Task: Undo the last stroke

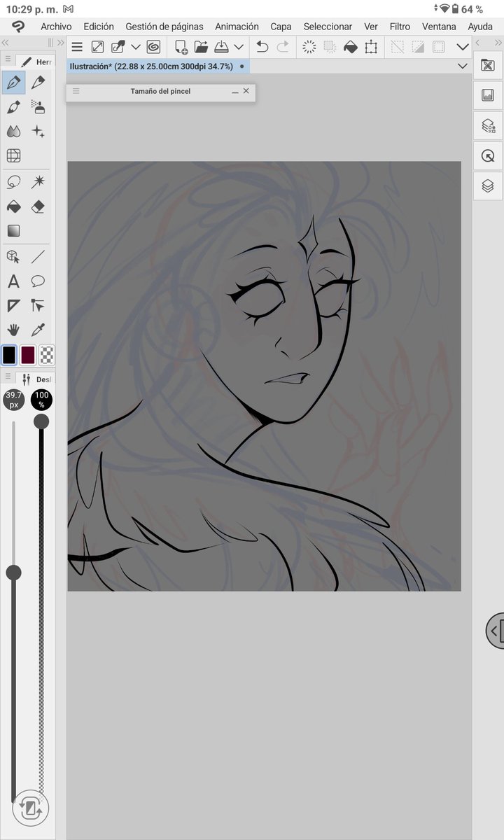Action: [x=262, y=48]
